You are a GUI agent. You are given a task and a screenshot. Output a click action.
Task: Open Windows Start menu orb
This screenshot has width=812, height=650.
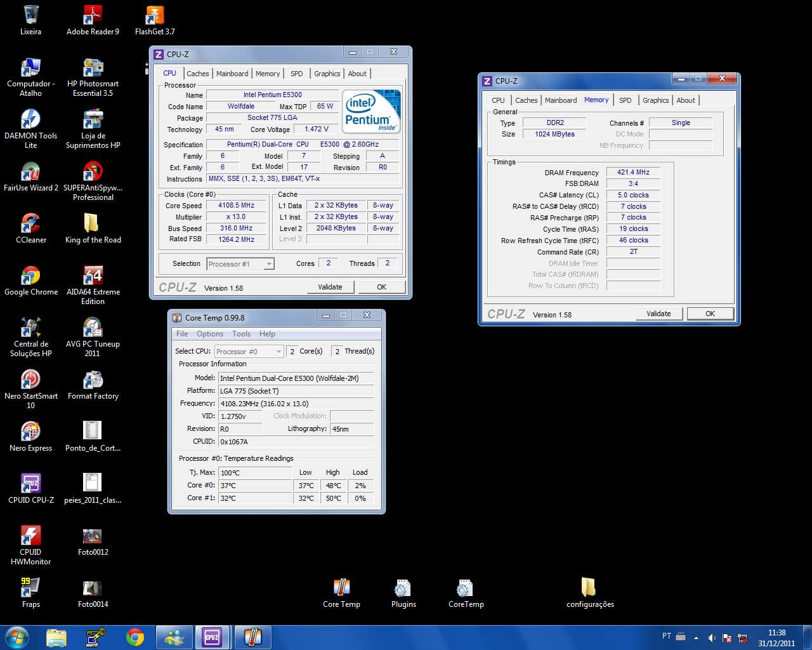(17, 637)
